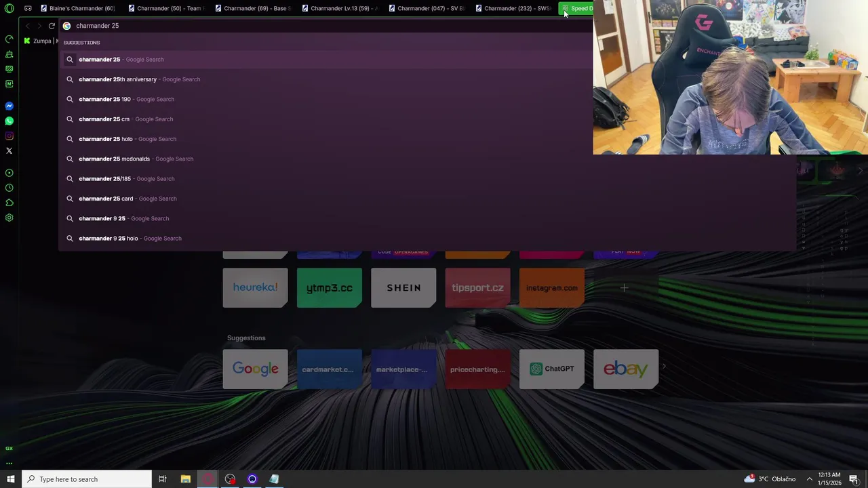Screen dimensions: 868x488
Task: Open History clock icon in sidebar
Action: pos(9,188)
